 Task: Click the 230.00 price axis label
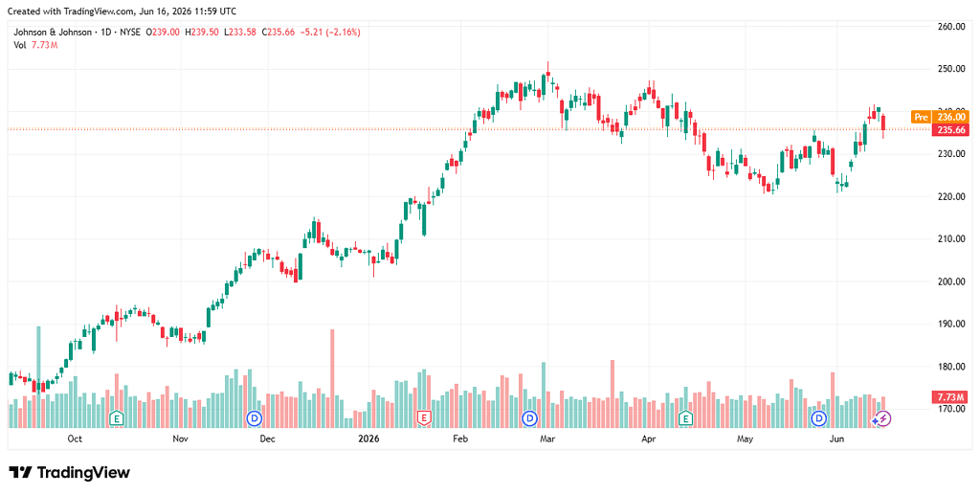pyautogui.click(x=952, y=154)
